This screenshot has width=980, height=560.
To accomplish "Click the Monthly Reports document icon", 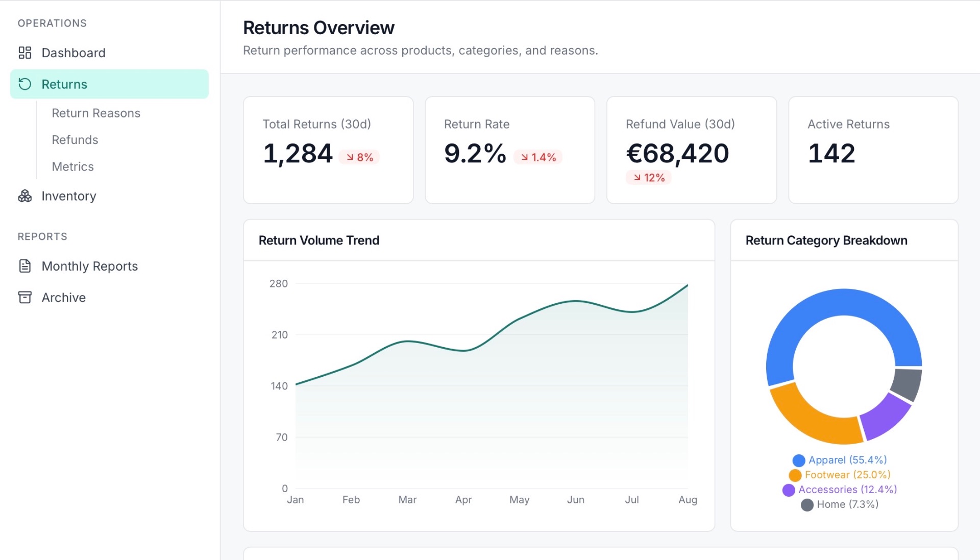I will 24,266.
